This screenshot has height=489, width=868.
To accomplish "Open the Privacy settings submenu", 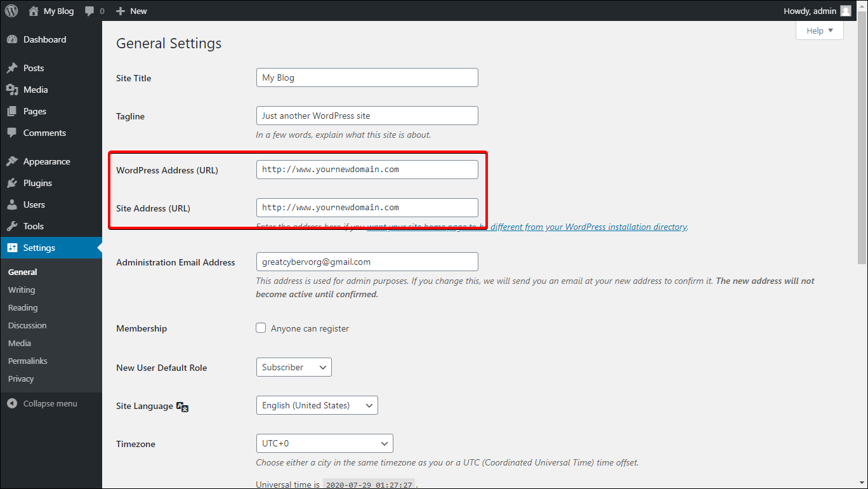I will pyautogui.click(x=21, y=378).
